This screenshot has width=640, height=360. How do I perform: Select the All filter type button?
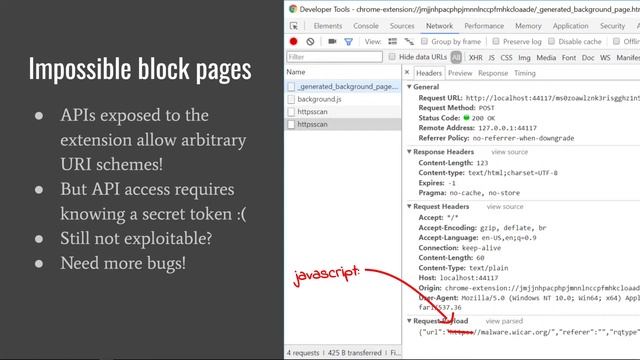click(x=456, y=57)
